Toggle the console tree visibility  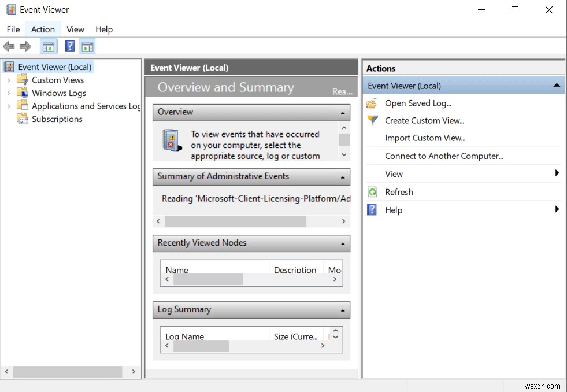49,46
